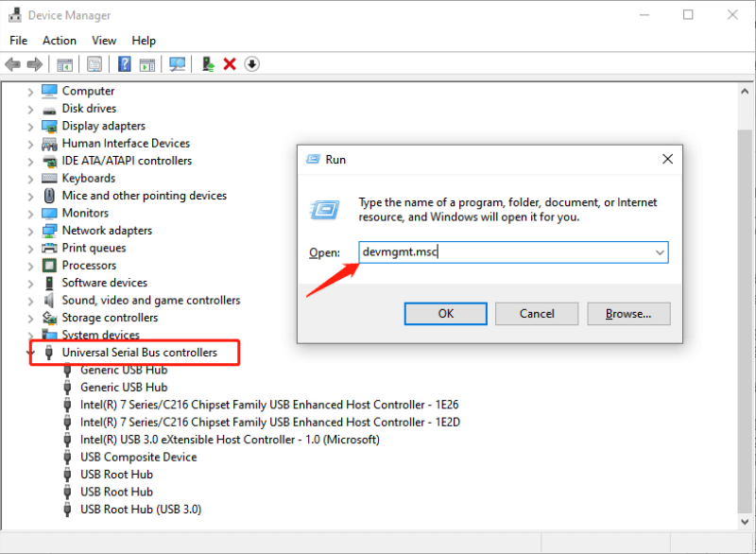Viewport: 756px width, 554px height.
Task: Open the Action menu
Action: coord(60,41)
